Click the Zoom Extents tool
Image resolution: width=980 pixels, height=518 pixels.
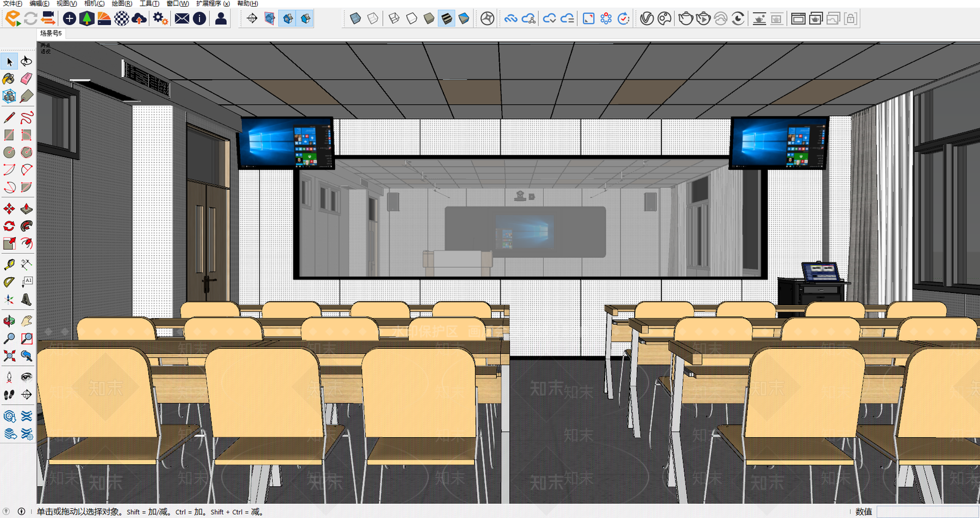[9, 356]
